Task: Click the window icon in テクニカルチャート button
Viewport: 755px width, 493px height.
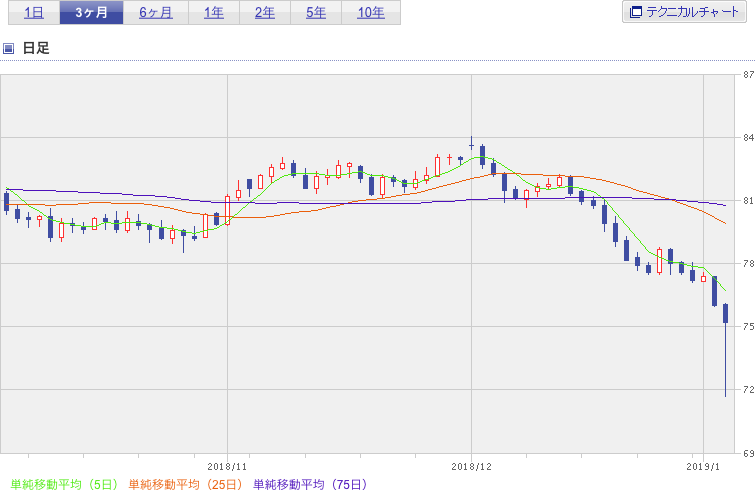Action: coord(636,12)
